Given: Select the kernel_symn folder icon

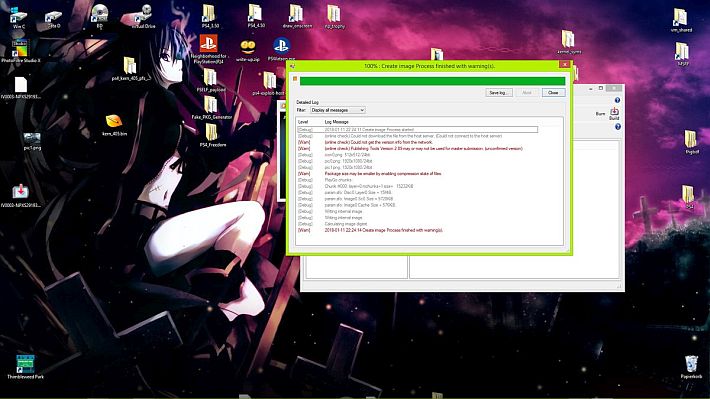Looking at the screenshot, I should pos(568,42).
